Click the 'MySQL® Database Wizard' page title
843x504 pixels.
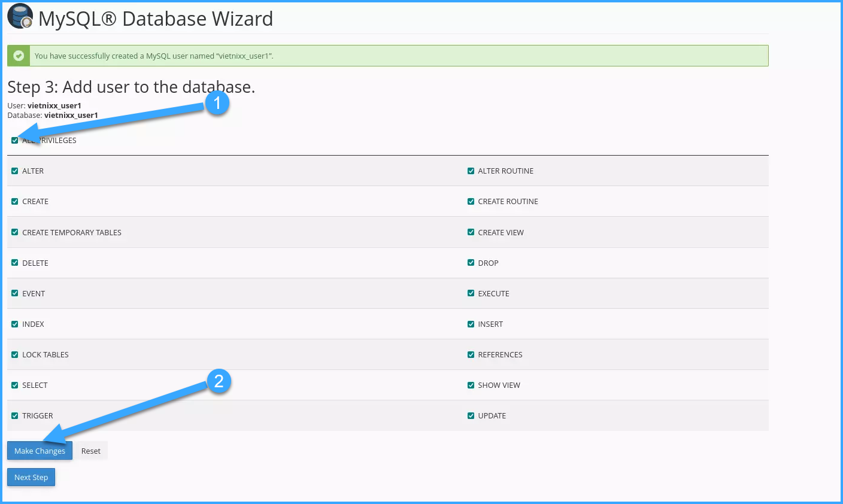156,19
